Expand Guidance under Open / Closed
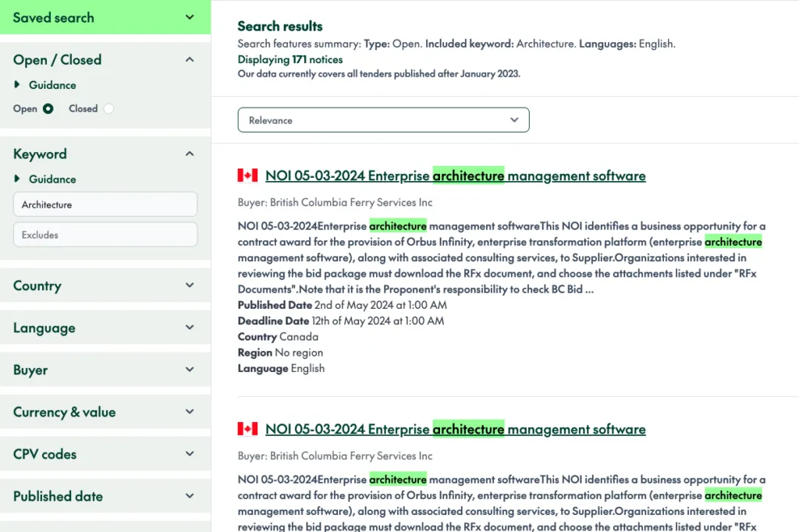The width and height of the screenshot is (799, 532). pyautogui.click(x=45, y=85)
